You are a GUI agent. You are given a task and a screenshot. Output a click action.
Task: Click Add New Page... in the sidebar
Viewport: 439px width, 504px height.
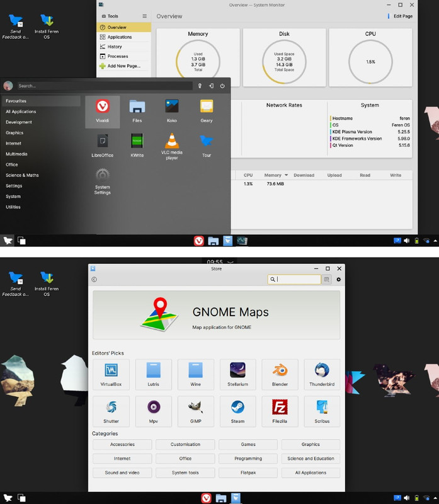pyautogui.click(x=123, y=66)
